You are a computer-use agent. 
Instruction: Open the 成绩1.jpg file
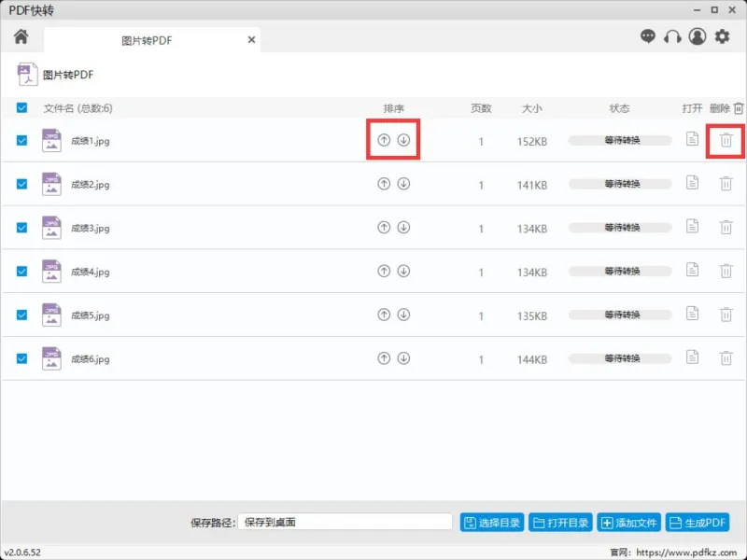click(692, 139)
